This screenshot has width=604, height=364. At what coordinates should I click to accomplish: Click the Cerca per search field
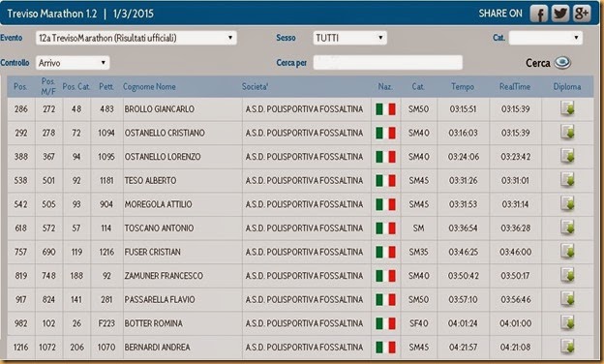[388, 62]
